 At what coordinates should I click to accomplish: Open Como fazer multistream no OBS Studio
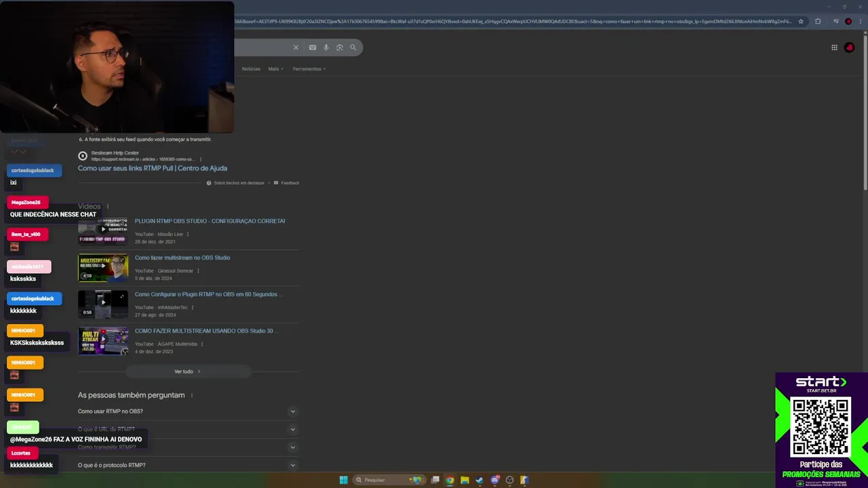point(182,258)
